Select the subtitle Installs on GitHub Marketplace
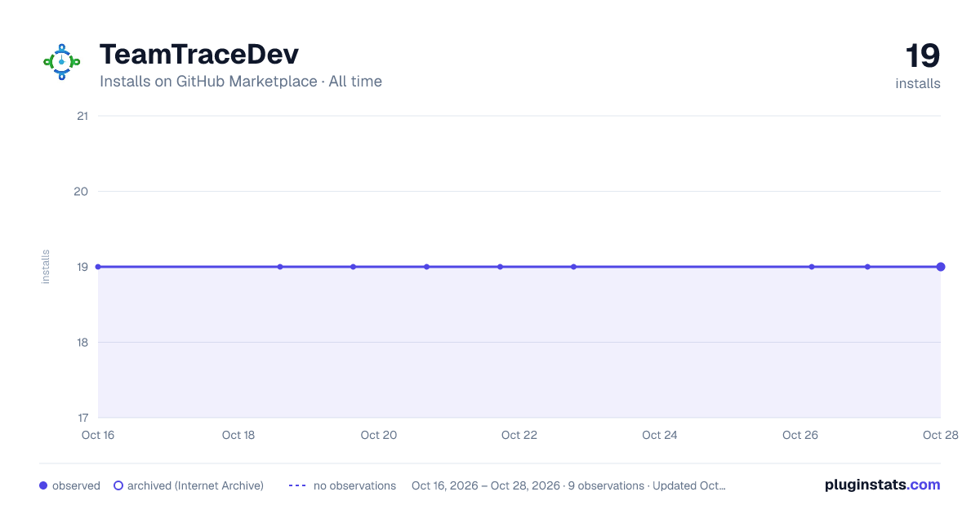980x514 pixels. pyautogui.click(x=208, y=82)
